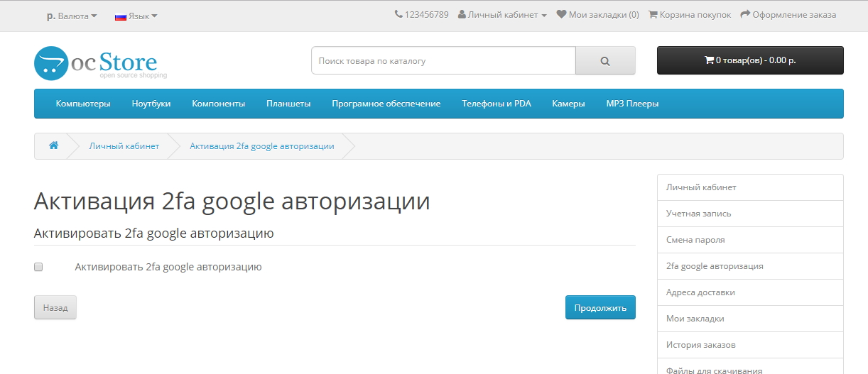The width and height of the screenshot is (868, 374).
Task: Select Камеры in navigation bar
Action: pos(568,104)
